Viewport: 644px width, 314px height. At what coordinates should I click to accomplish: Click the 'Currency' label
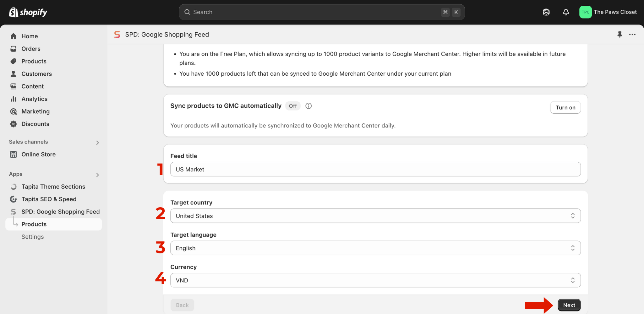[183, 267]
